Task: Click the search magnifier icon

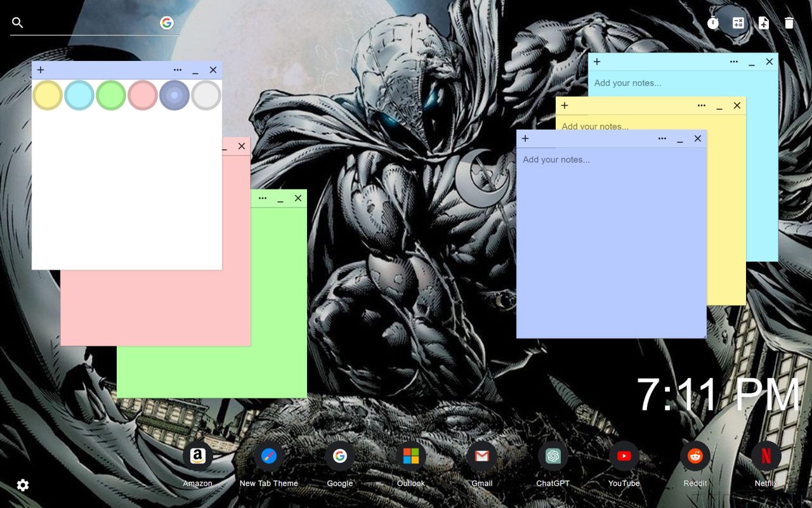Action: [18, 23]
